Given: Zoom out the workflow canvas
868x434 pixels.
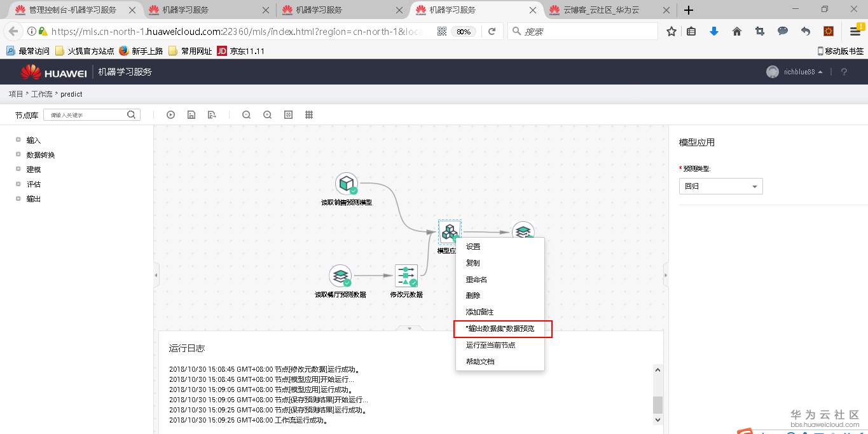Looking at the screenshot, I should point(246,115).
